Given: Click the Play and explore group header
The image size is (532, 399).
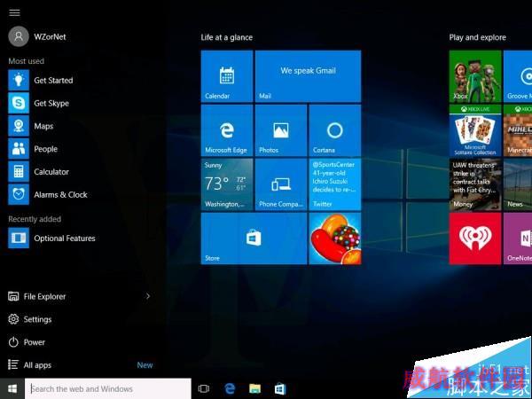Looking at the screenshot, I should coord(478,37).
